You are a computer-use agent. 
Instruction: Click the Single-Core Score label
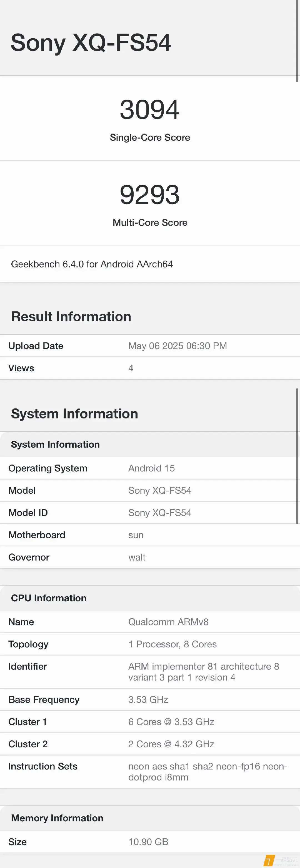(x=150, y=137)
